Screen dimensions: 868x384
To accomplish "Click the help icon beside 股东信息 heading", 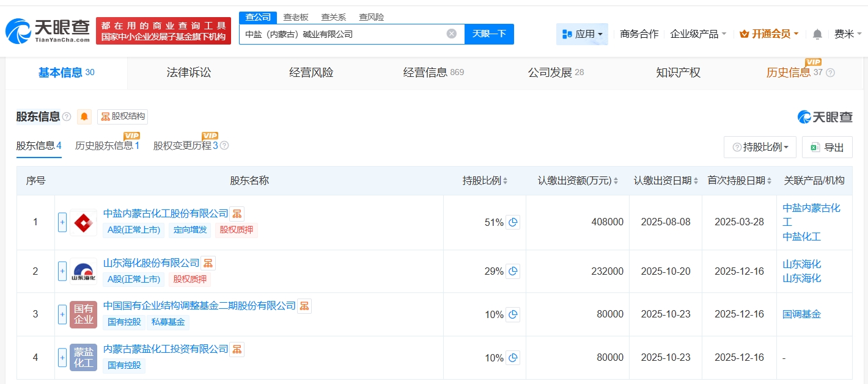I will (67, 117).
